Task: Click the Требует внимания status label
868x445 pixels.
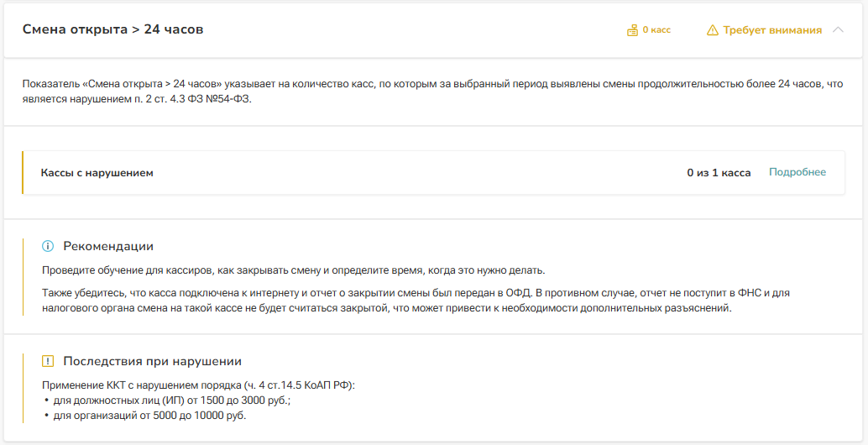Action: [772, 30]
